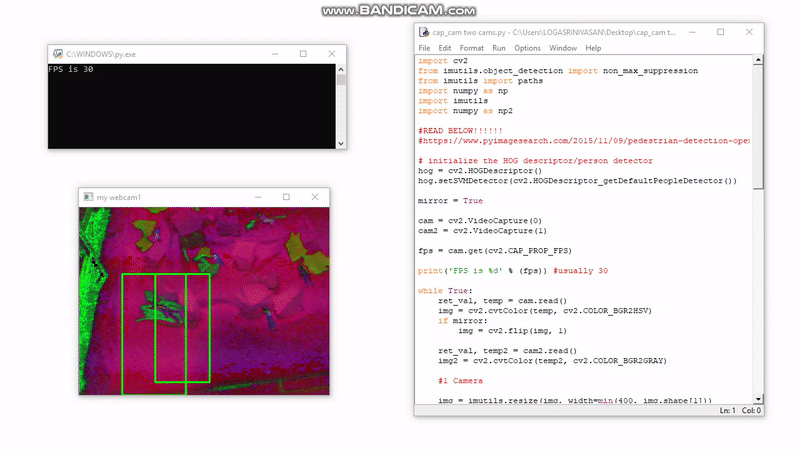Screen dimensions: 800x450
Task: Minimize the py.exe console window
Action: [x=274, y=54]
